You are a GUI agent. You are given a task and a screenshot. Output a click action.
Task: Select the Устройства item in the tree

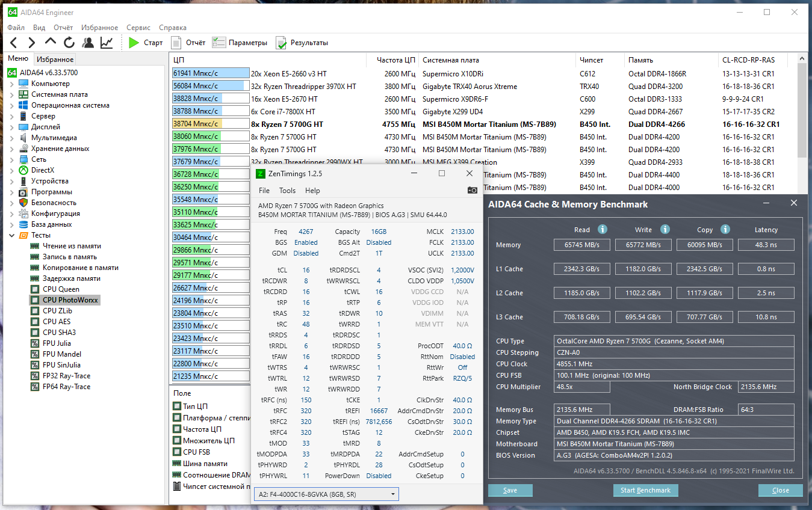point(50,181)
